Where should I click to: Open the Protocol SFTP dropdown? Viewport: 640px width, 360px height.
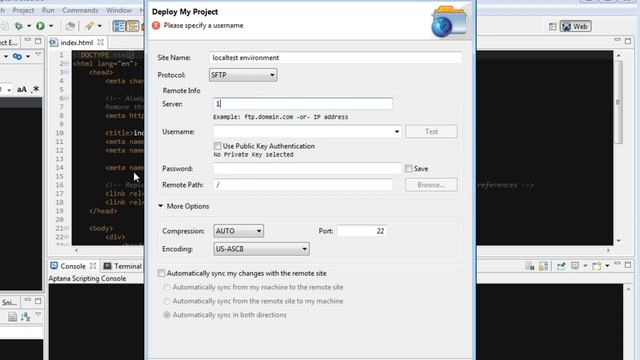[x=243, y=75]
